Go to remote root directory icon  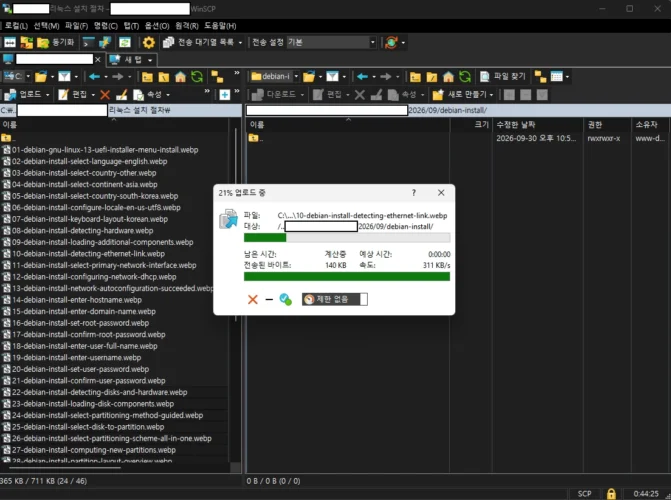click(x=432, y=77)
